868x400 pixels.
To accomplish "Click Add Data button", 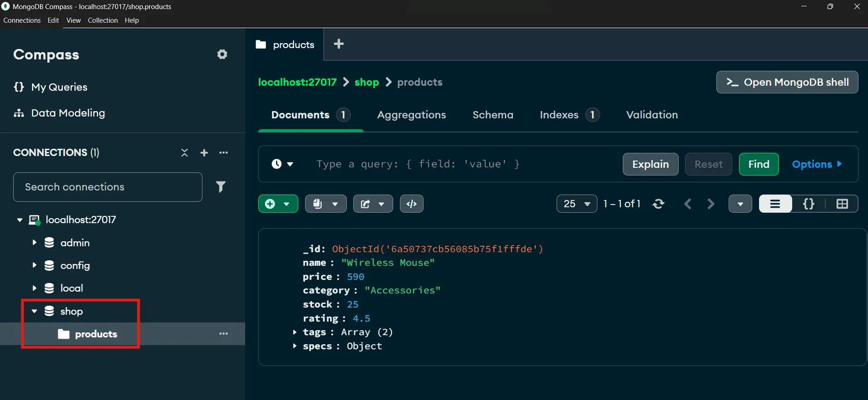I will 278,204.
